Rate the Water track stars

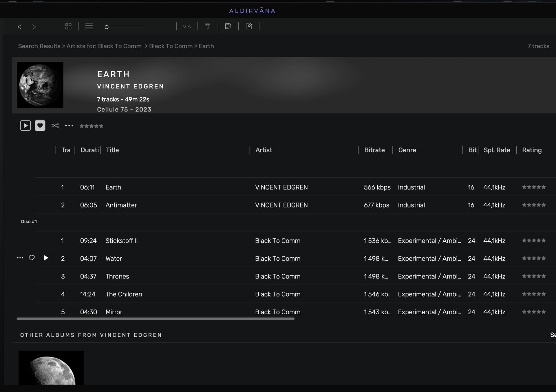tap(534, 258)
